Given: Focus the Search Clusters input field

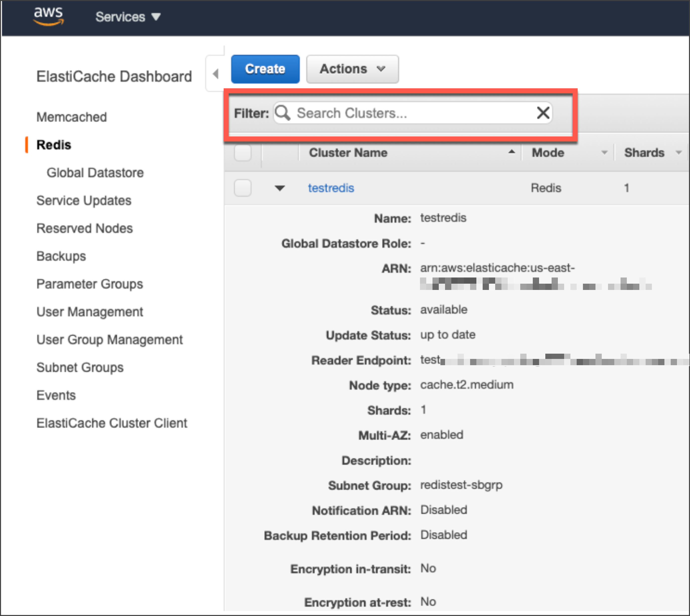Looking at the screenshot, I should pos(413,113).
